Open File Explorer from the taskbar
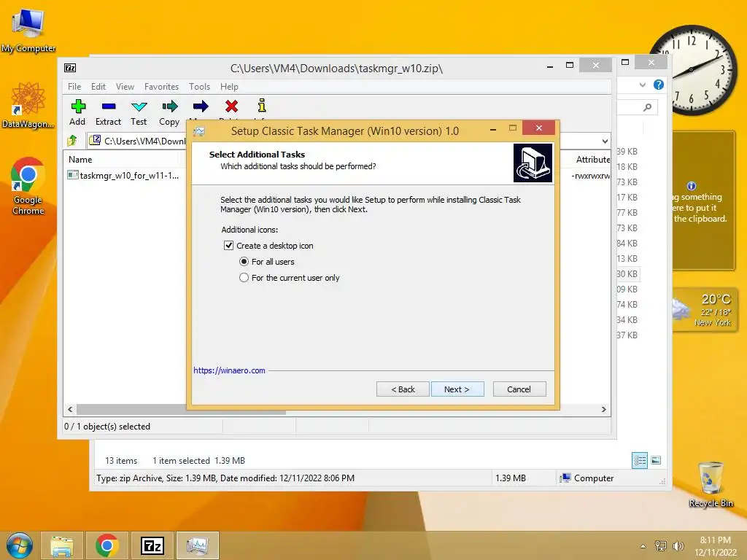The height and width of the screenshot is (560, 747). (62, 545)
